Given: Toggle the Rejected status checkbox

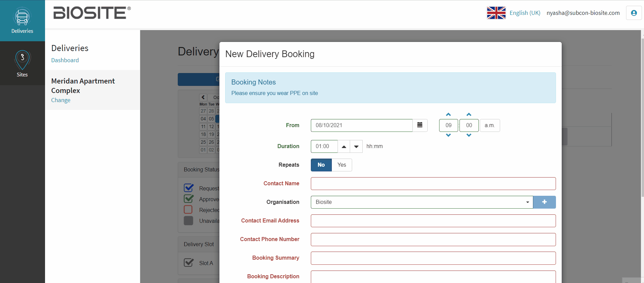Looking at the screenshot, I should (188, 210).
